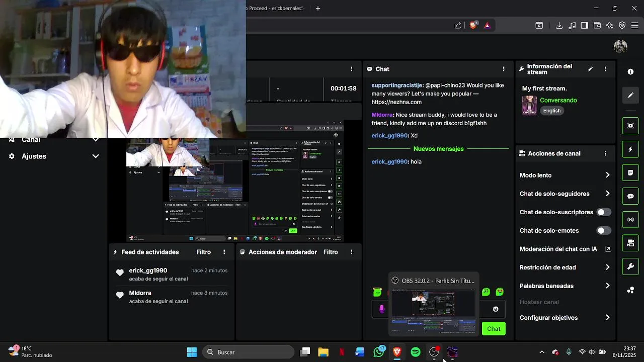
Task: Open Brave hamburger main menu
Action: pyautogui.click(x=635, y=25)
